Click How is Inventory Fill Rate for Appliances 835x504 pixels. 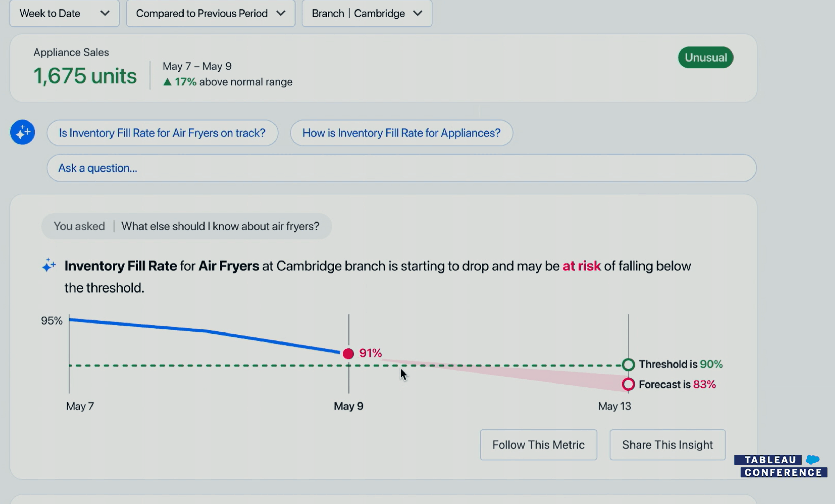(x=401, y=133)
